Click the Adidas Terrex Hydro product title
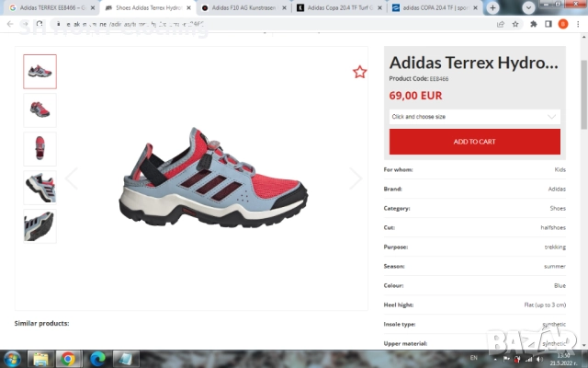588x368 pixels. 474,63
